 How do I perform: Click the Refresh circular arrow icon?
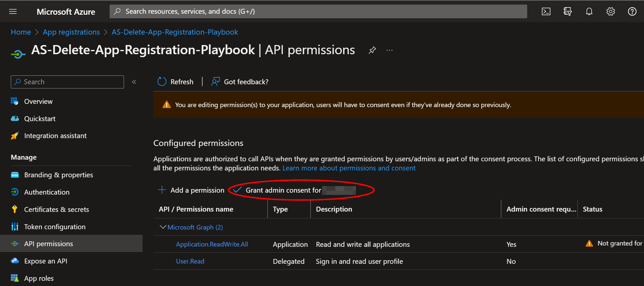[x=162, y=82]
